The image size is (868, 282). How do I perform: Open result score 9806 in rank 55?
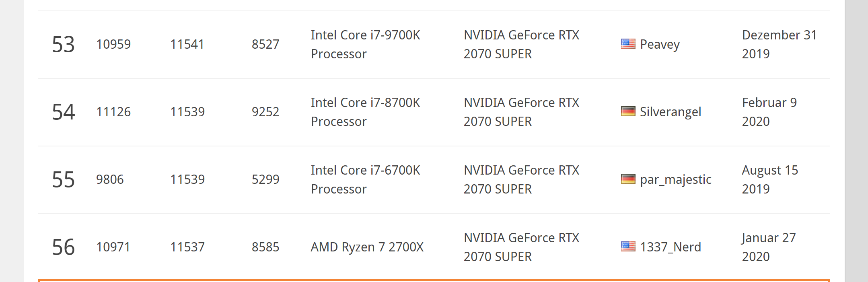pyautogui.click(x=110, y=179)
